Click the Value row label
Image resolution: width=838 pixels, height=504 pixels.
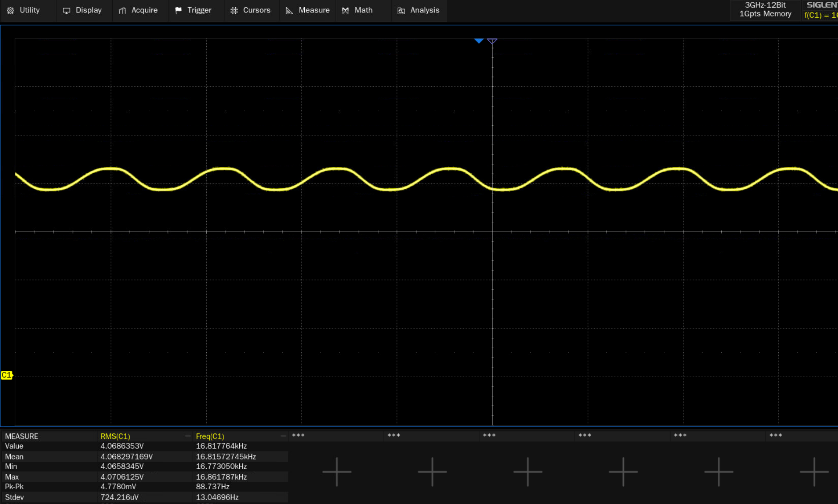pyautogui.click(x=14, y=446)
